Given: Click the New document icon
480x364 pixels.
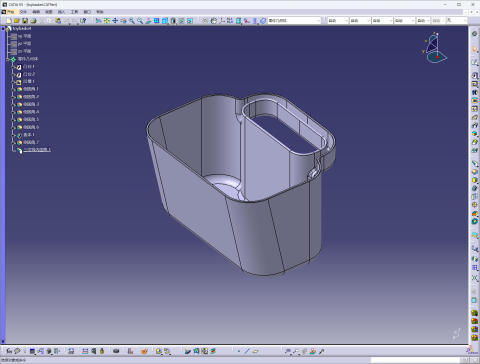Looking at the screenshot, I should 9,21.
